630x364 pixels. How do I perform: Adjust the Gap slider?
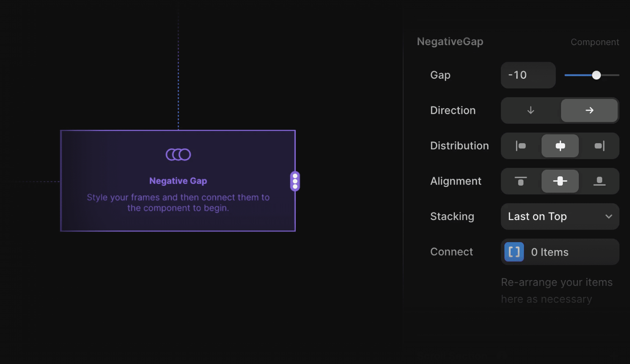click(597, 75)
